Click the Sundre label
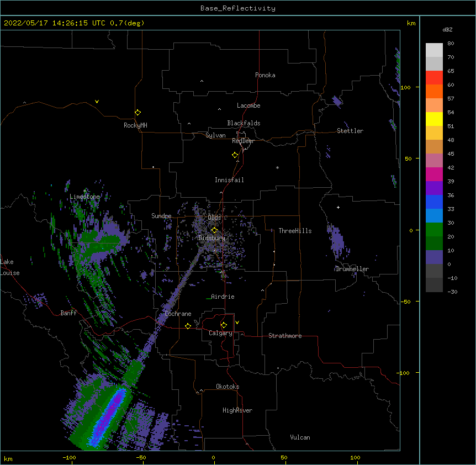 coord(161,216)
